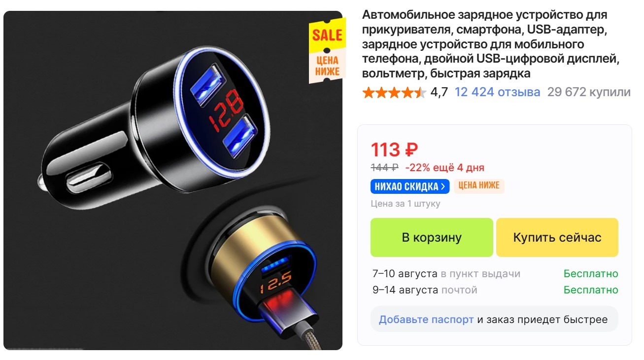Click the chevron on НИХАО СКИДКА badge
Screen dimensions: 644x360
[x=443, y=186]
